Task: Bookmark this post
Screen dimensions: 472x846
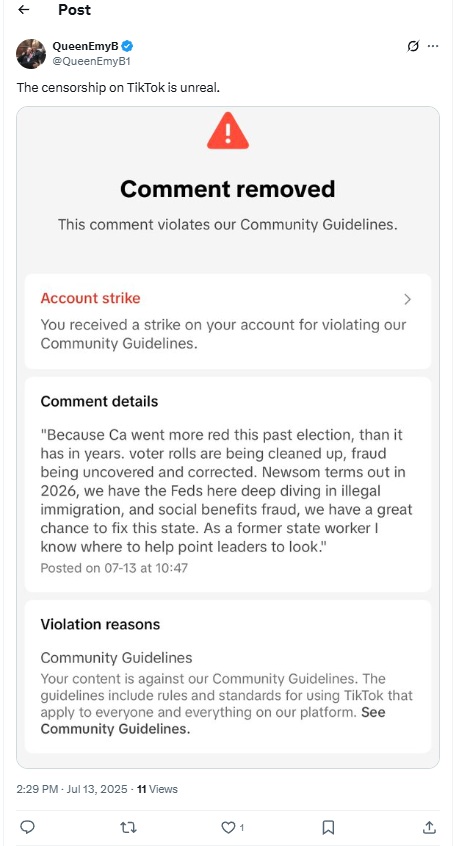Action: tap(329, 827)
